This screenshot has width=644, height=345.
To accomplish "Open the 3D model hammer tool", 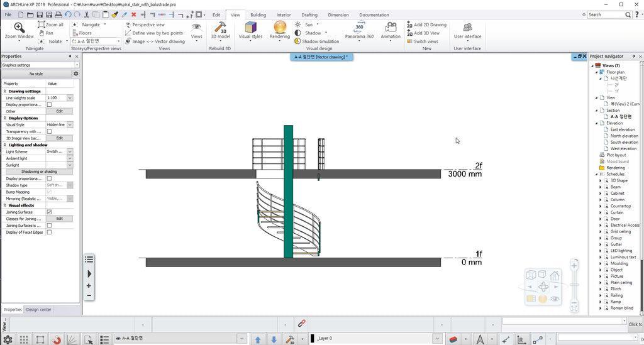I will coord(220,28).
